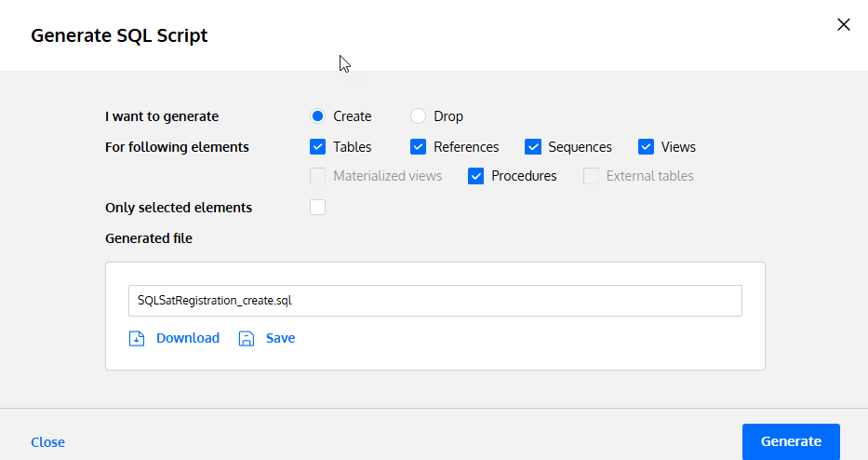
Task: Click the Close link at bottom left
Action: pyautogui.click(x=47, y=442)
